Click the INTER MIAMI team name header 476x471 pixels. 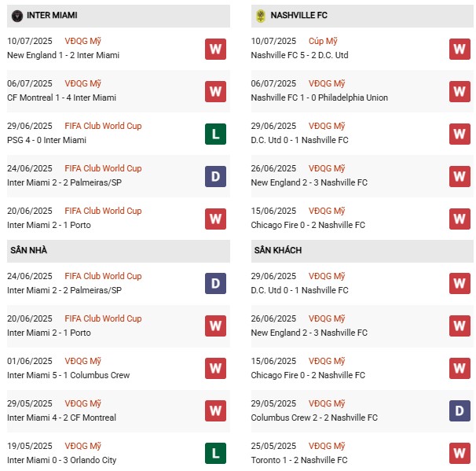pyautogui.click(x=52, y=16)
